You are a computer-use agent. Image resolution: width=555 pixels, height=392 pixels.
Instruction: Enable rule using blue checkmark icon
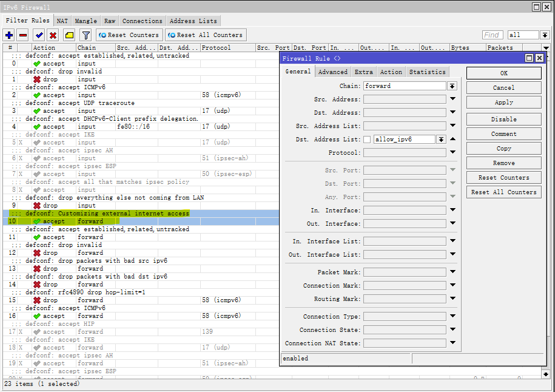click(39, 35)
